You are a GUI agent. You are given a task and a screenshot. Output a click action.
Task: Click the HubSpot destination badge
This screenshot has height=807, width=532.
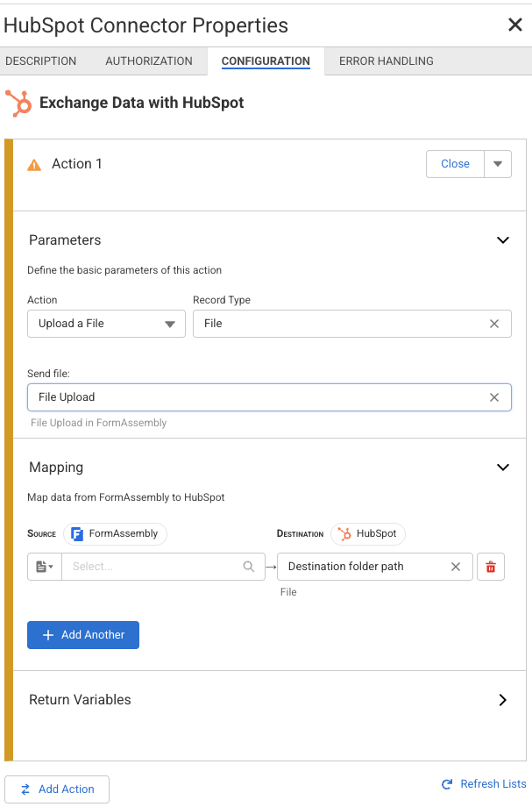tap(368, 533)
